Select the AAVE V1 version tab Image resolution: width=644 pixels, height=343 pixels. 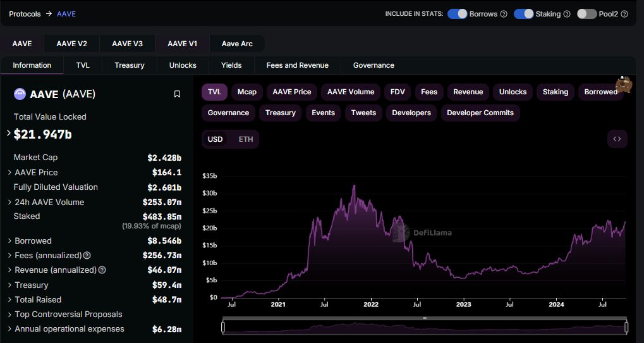[183, 44]
